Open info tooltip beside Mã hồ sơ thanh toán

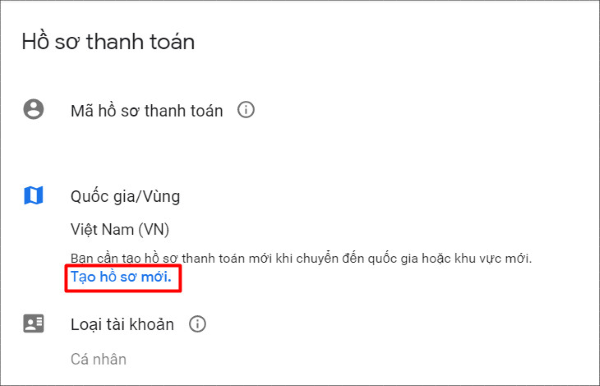(246, 110)
